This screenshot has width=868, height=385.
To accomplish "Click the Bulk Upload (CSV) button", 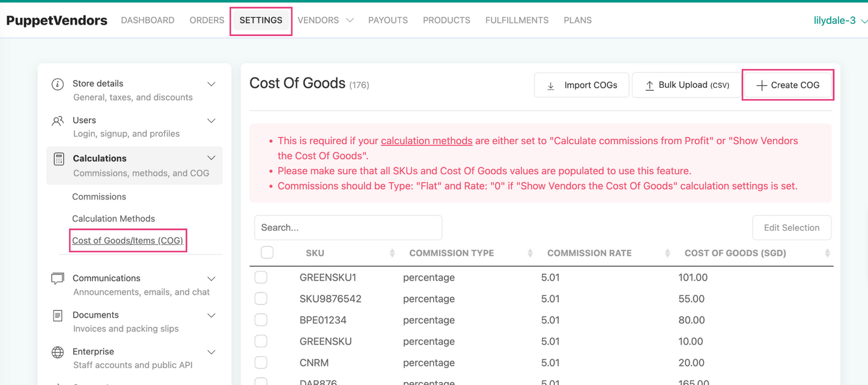I will (686, 85).
